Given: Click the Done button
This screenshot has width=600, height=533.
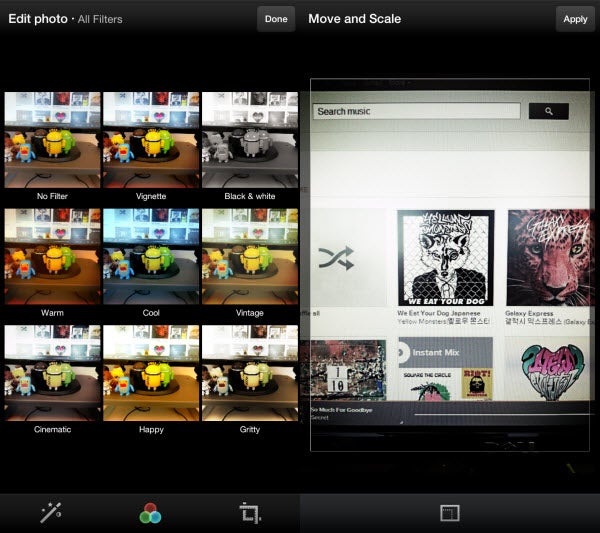Looking at the screenshot, I should pyautogui.click(x=276, y=19).
